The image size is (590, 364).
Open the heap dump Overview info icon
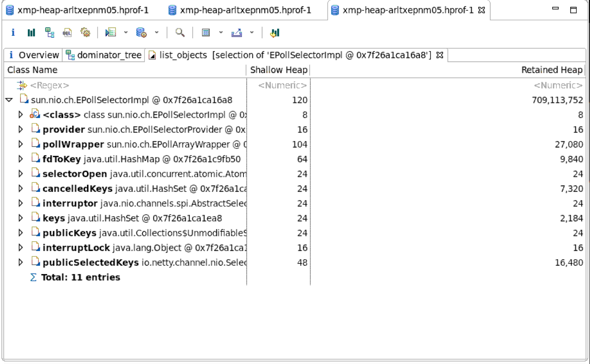click(13, 32)
